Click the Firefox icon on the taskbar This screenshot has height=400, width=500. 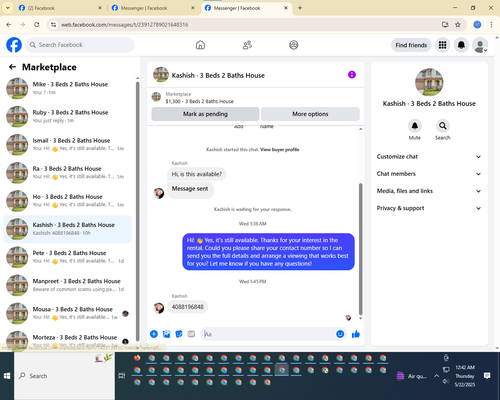(x=137, y=358)
